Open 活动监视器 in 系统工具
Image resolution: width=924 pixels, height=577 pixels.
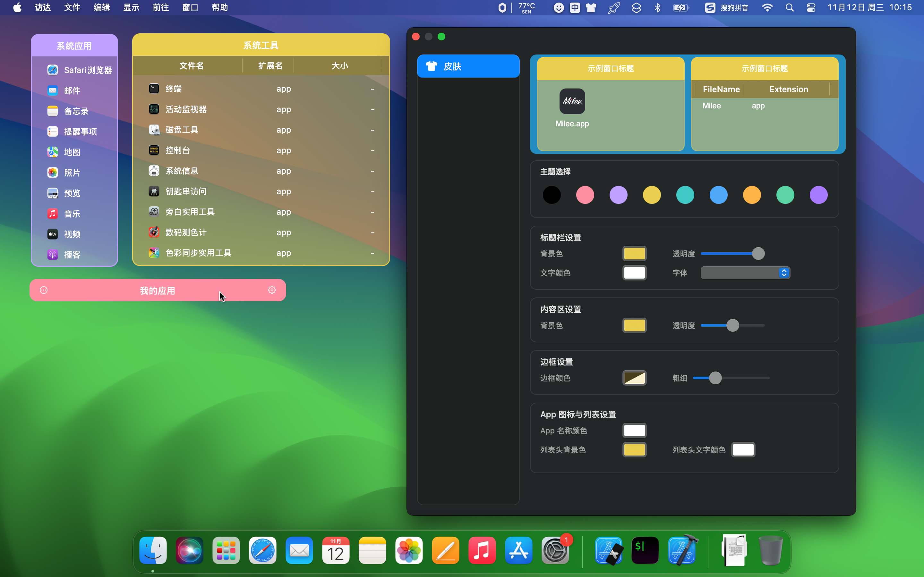point(186,109)
